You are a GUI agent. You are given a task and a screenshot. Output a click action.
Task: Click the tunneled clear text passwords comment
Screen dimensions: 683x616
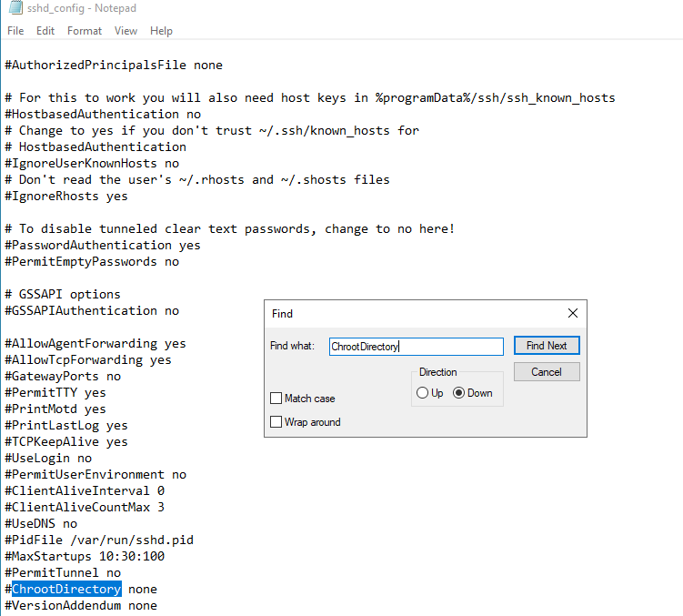230,229
